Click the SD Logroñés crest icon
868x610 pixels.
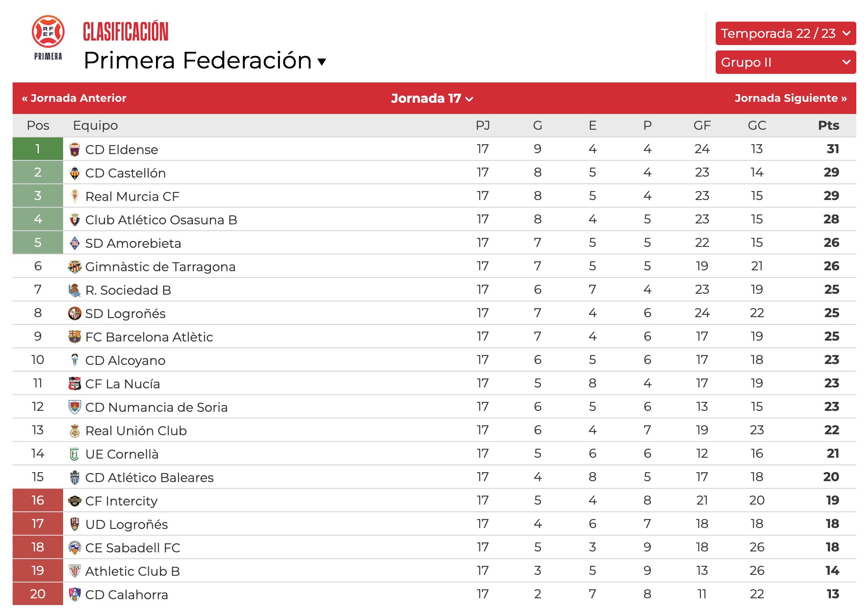coord(75,314)
